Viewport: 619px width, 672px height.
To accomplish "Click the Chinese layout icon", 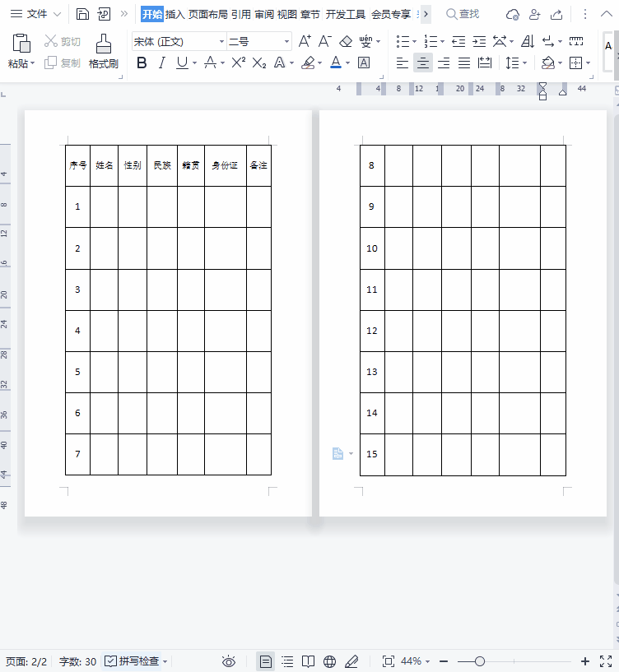I will pos(500,42).
